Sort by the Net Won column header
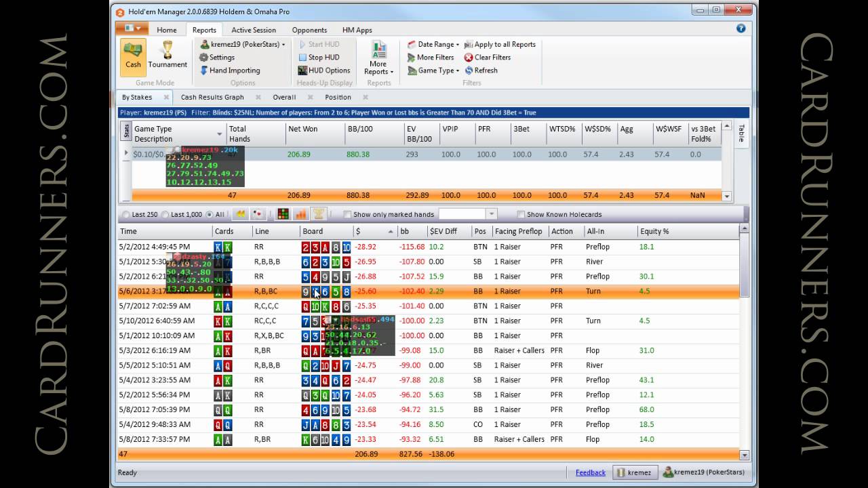Viewport: 868px width, 488px height. click(315, 134)
